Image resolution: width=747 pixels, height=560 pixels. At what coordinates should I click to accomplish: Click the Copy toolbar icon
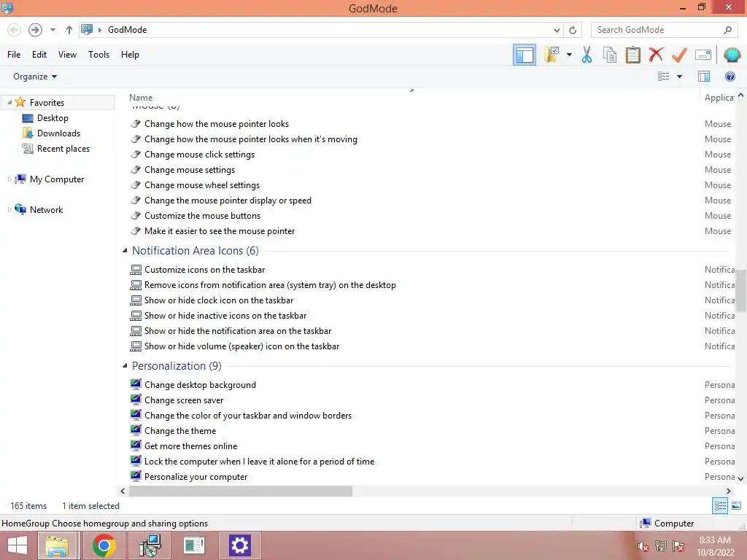[609, 55]
